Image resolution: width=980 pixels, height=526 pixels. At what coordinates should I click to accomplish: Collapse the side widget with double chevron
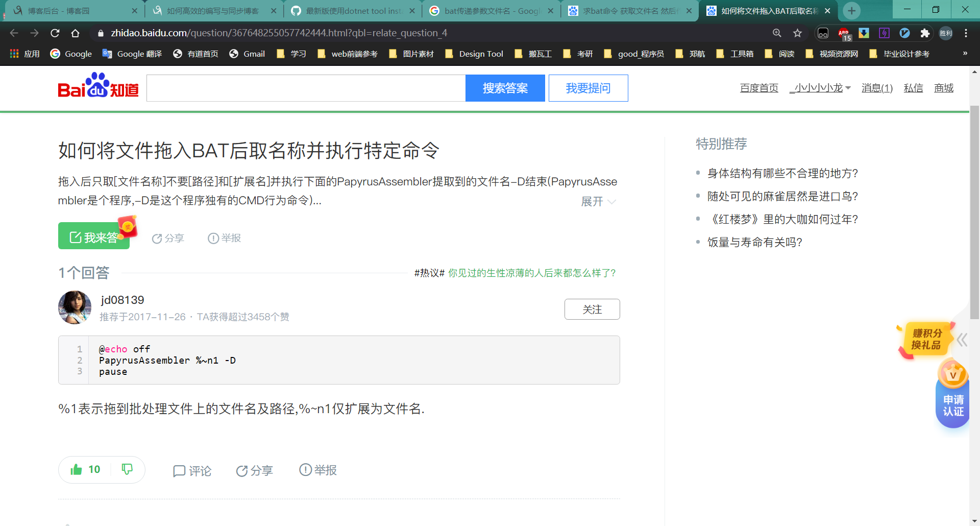963,340
